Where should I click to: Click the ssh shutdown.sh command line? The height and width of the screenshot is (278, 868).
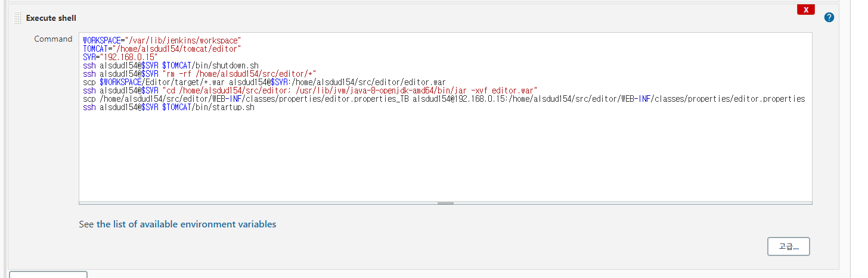170,65
